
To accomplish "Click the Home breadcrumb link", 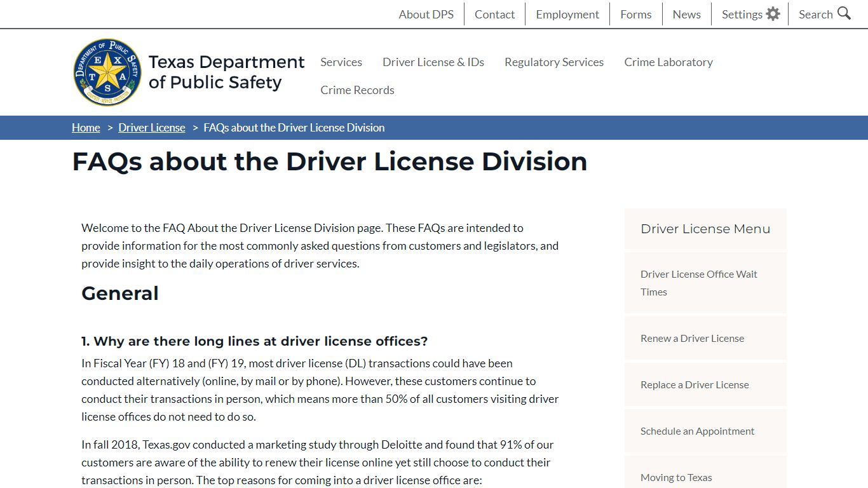I will 86,128.
